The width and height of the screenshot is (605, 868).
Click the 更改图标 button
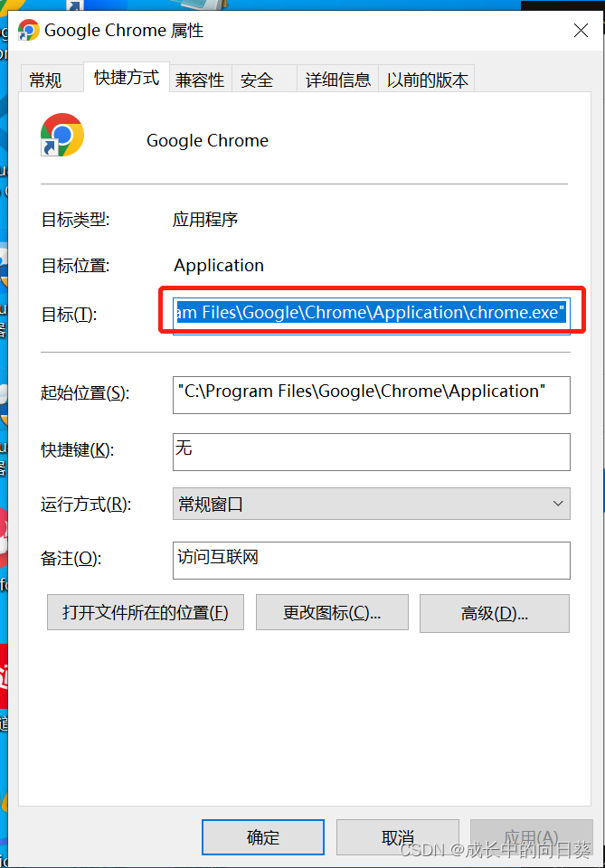[332, 612]
